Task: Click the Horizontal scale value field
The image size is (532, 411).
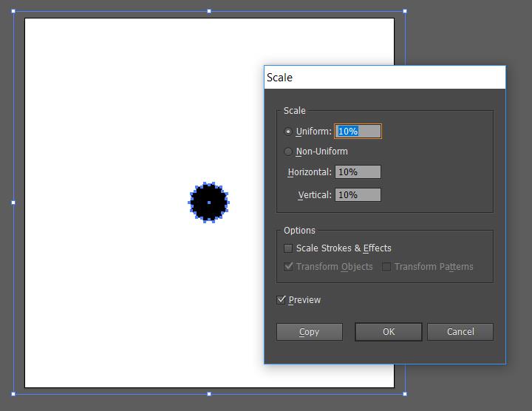Action: click(358, 172)
